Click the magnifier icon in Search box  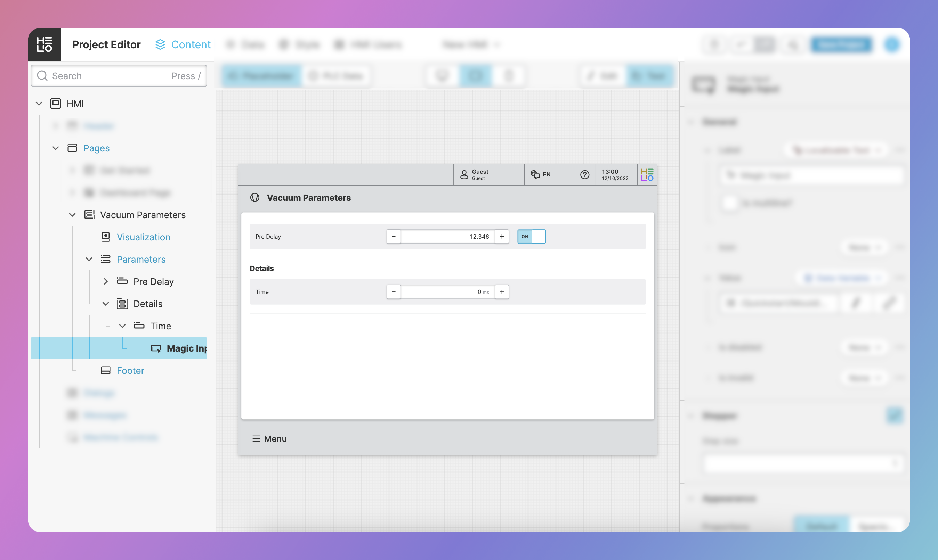click(42, 76)
